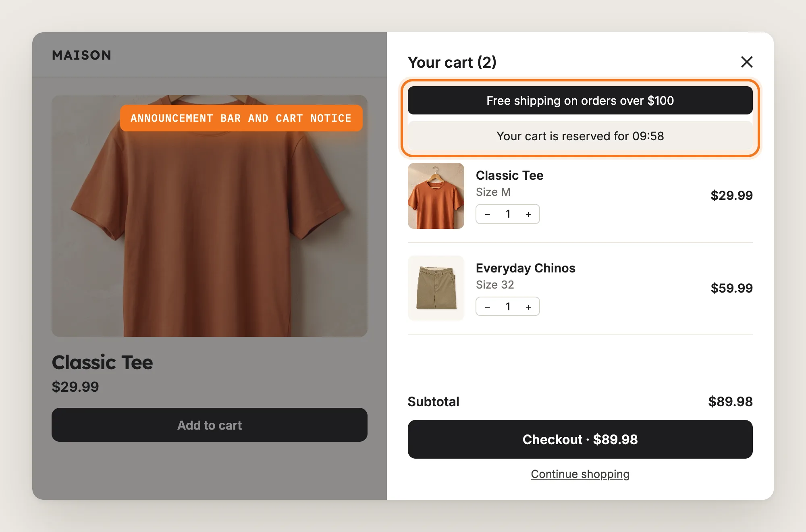Image resolution: width=806 pixels, height=532 pixels.
Task: Click the Your cart (2) heading
Action: [x=452, y=62]
